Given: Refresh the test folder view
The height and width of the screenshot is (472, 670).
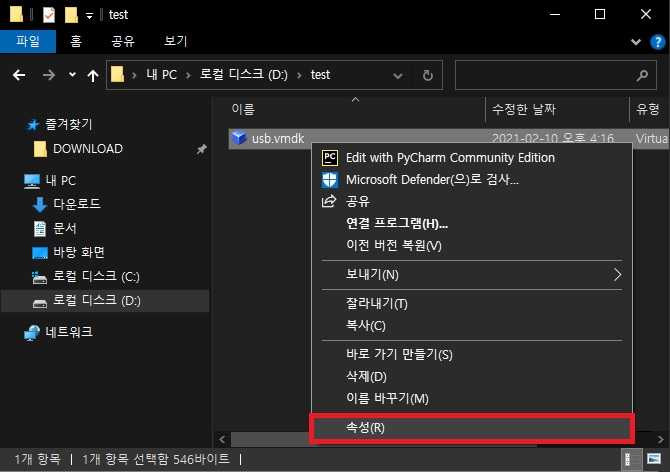Looking at the screenshot, I should (x=427, y=76).
